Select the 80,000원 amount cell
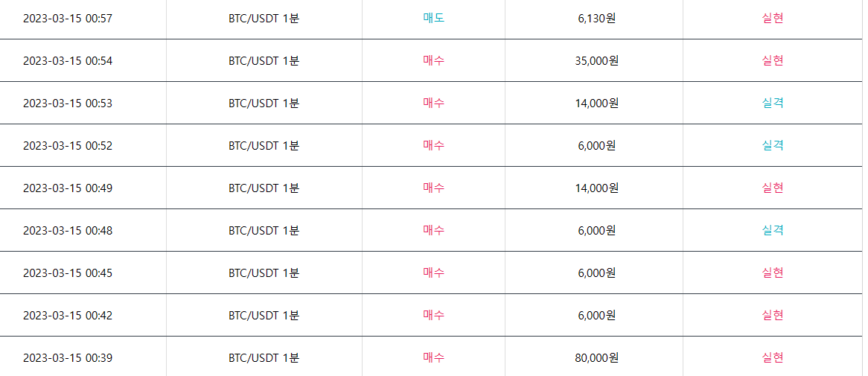This screenshot has height=376, width=868. coord(596,358)
